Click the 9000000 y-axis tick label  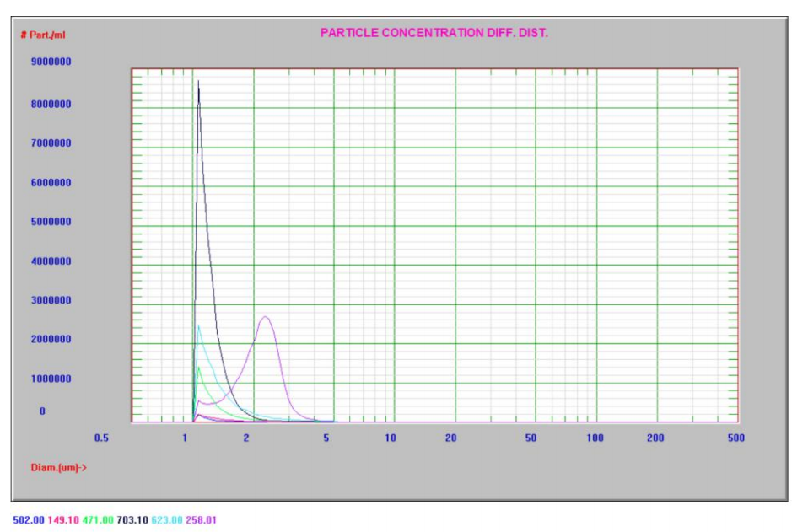[x=51, y=62]
